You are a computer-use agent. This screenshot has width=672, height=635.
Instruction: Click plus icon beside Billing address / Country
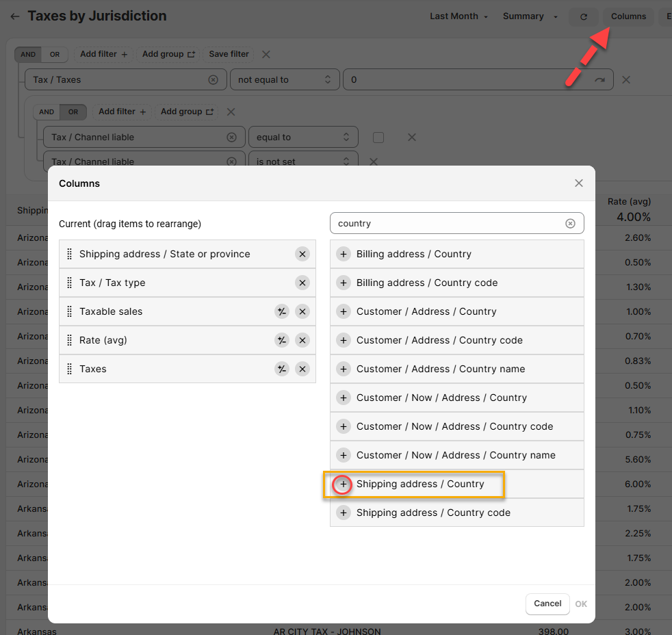coord(344,255)
